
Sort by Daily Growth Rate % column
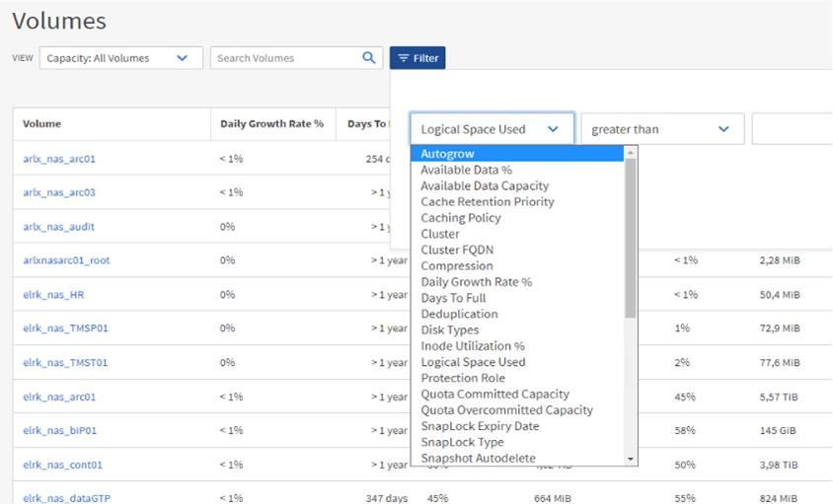click(x=271, y=124)
